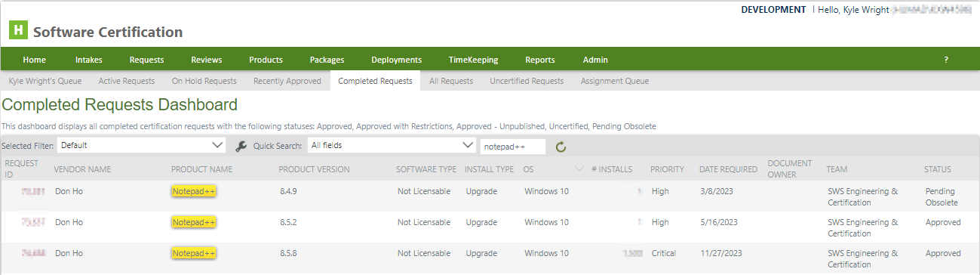Sort by the Software Type column header
Viewport: 980px width, 275px height.
coord(426,169)
